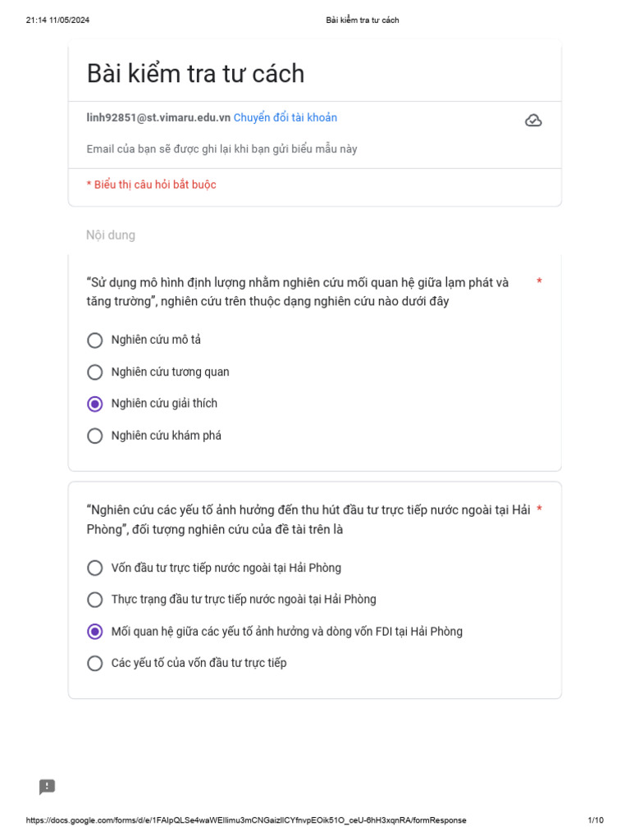This screenshot has height=840, width=630.
Task: Click the linh92851 email address text
Action: pyautogui.click(x=158, y=118)
